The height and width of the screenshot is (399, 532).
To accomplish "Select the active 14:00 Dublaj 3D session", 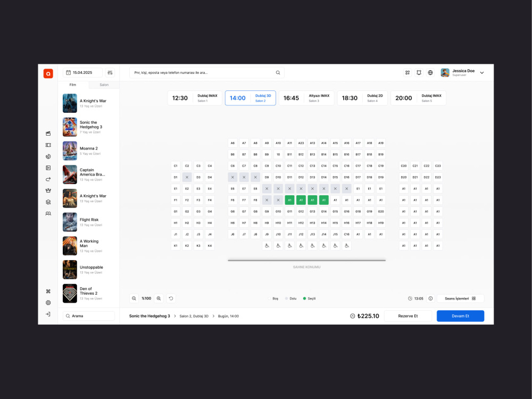I will coord(251,98).
